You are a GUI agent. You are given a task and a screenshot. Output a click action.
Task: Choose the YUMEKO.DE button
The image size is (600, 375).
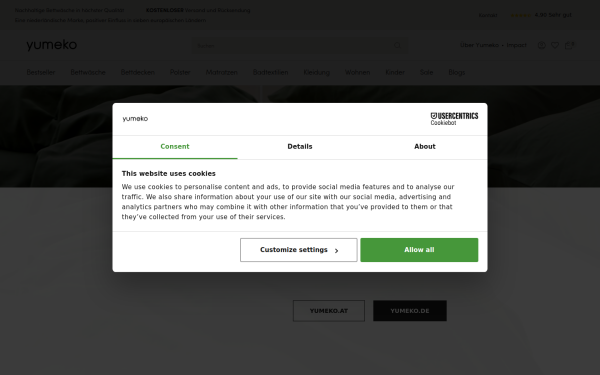click(x=410, y=311)
